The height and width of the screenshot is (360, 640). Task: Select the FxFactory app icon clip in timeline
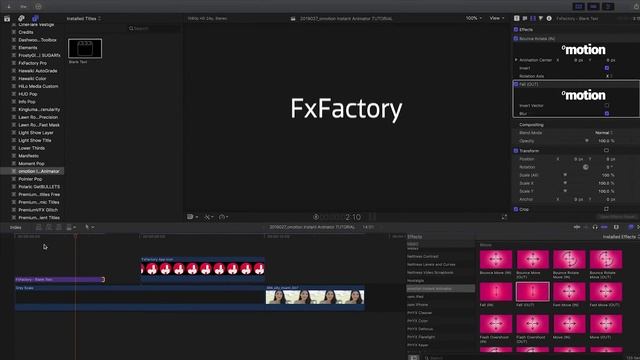tap(202, 268)
